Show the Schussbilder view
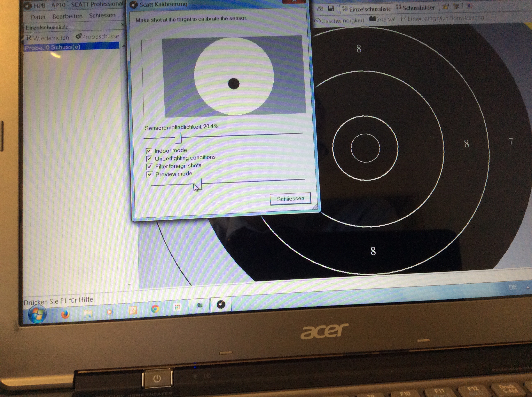Viewport: 532px width, 397px height. (416, 8)
